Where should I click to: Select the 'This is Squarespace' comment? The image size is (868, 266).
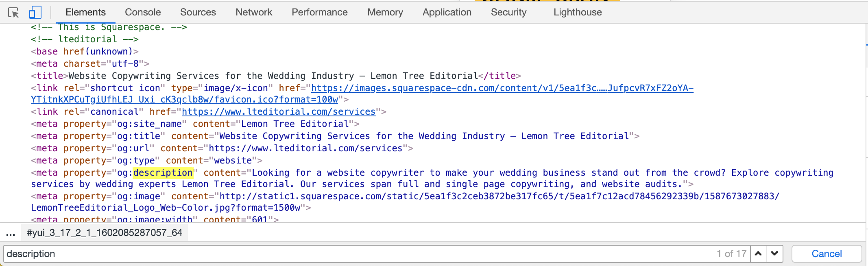click(x=109, y=27)
